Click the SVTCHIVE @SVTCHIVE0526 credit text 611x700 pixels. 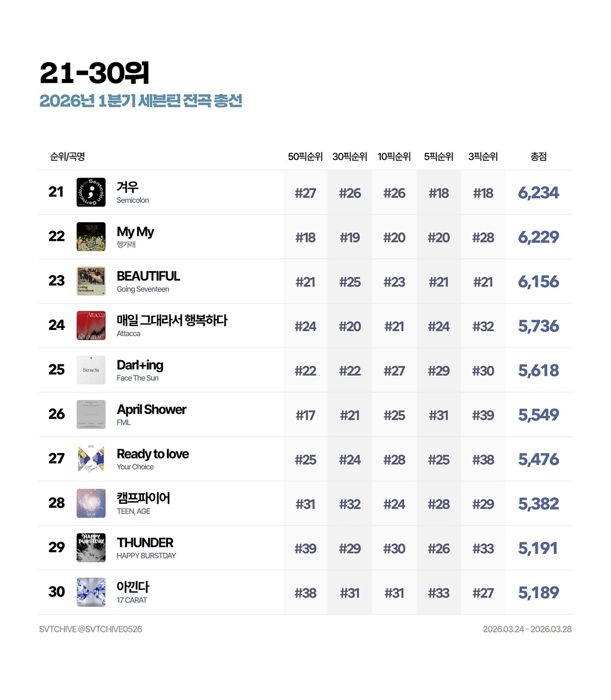pyautogui.click(x=91, y=629)
